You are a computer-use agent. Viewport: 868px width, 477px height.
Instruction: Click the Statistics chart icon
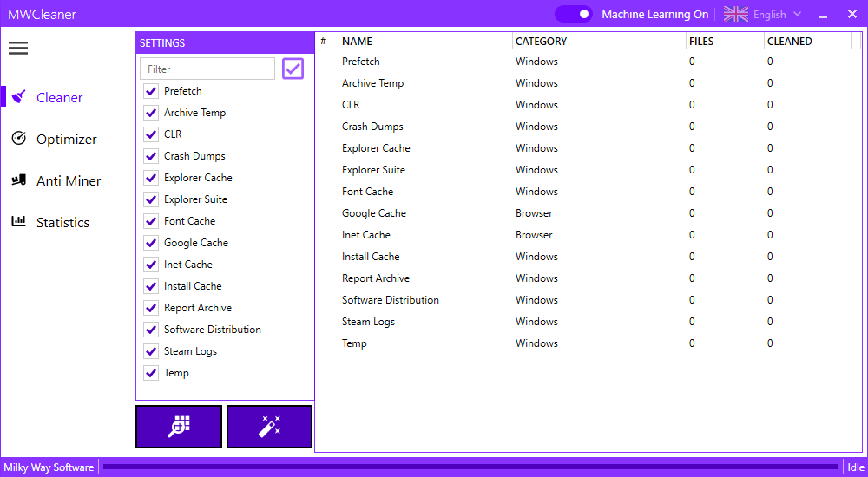coord(19,221)
